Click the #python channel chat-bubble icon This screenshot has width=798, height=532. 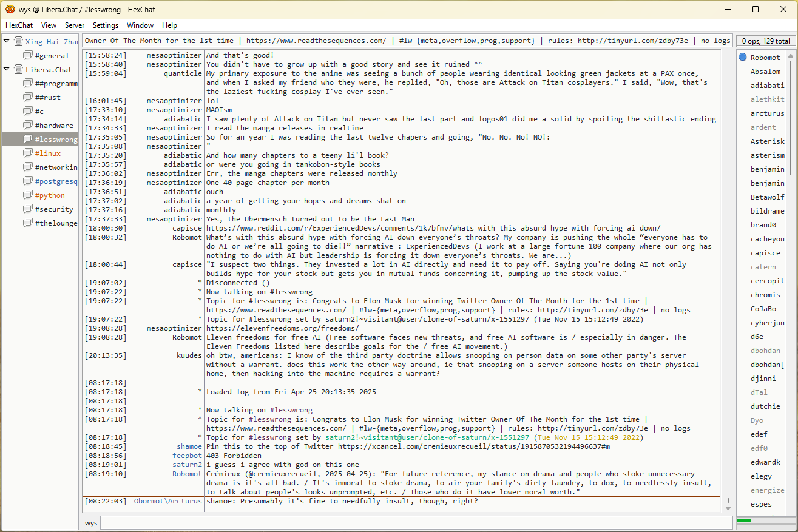[27, 195]
